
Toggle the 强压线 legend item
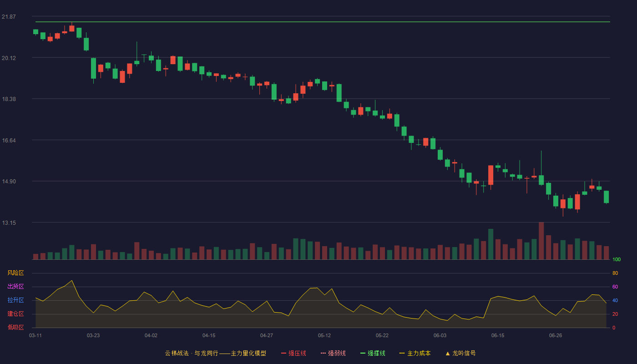click(x=294, y=353)
